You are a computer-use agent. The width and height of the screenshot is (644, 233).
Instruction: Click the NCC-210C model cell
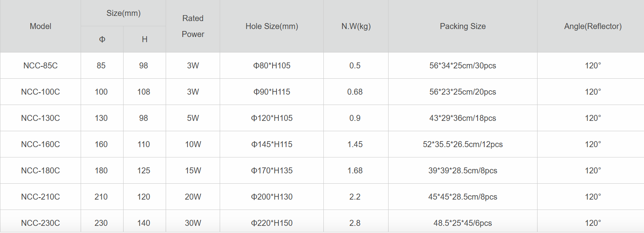41,197
